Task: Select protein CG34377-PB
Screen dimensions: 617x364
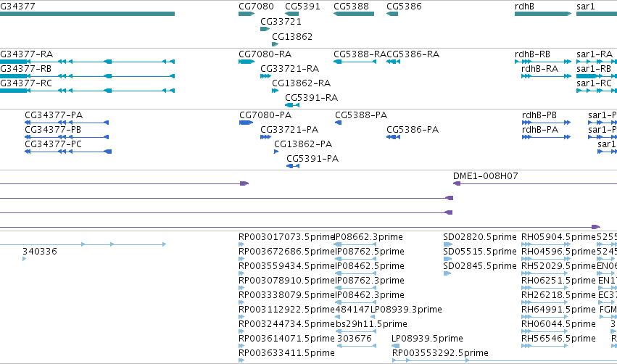Action: [67, 137]
